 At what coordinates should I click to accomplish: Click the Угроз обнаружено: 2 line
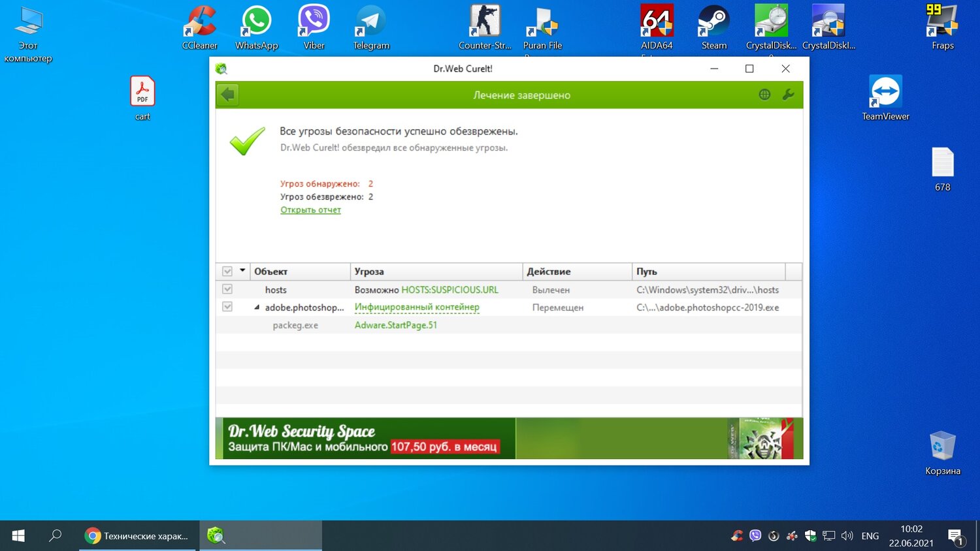[x=327, y=183]
